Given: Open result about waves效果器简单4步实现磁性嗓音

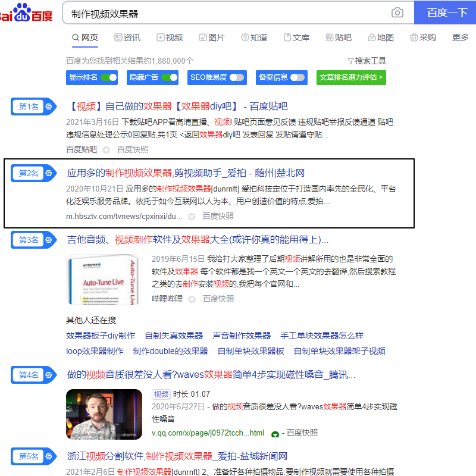Looking at the screenshot, I should [x=211, y=375].
